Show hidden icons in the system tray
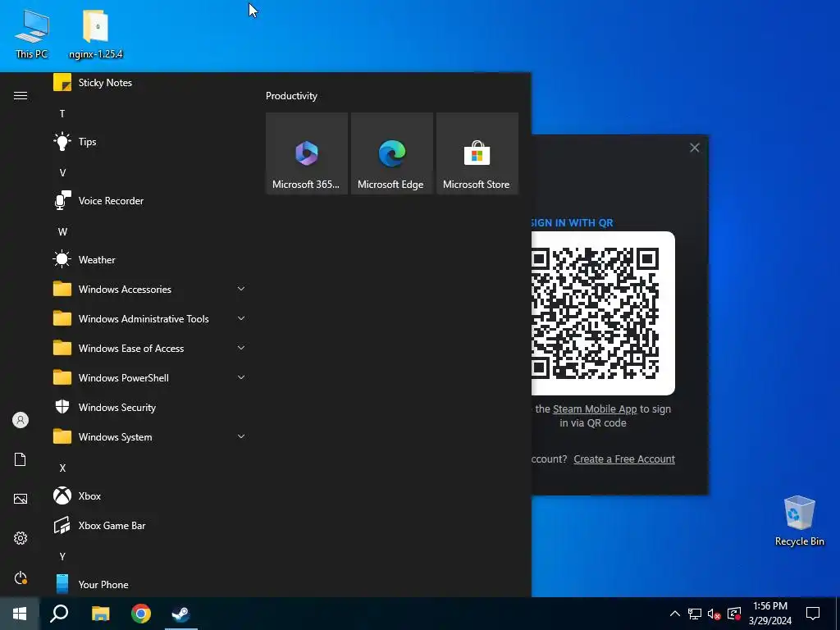 point(675,614)
